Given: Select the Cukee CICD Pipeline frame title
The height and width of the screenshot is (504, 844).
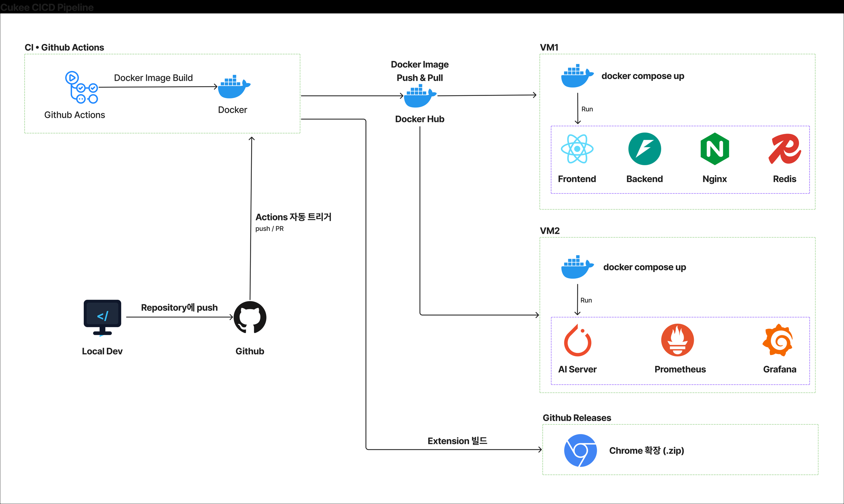Looking at the screenshot, I should (47, 7).
